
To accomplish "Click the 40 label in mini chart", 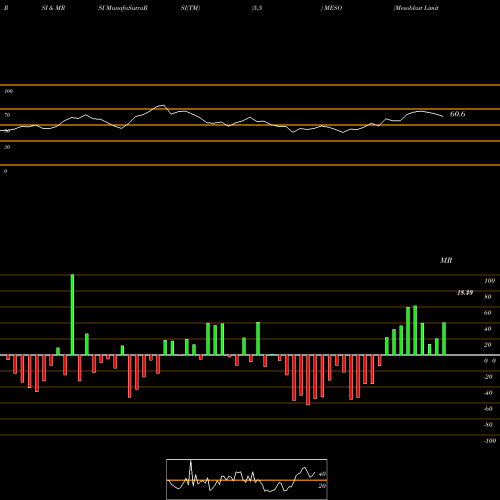I will click(x=322, y=474).
